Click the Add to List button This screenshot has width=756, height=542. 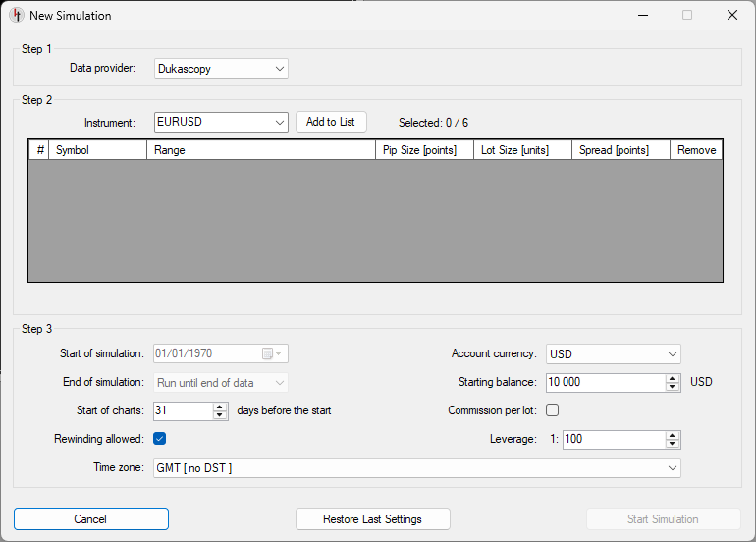pyautogui.click(x=331, y=122)
